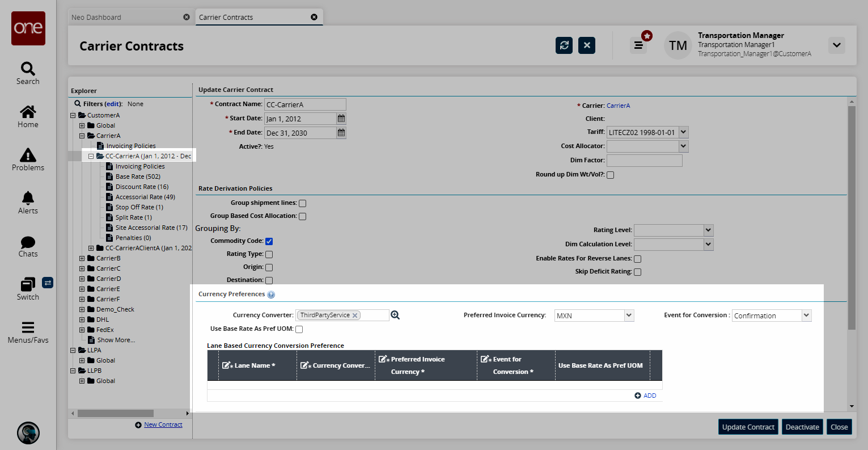Click Currency Preferences help icon

pos(271,295)
